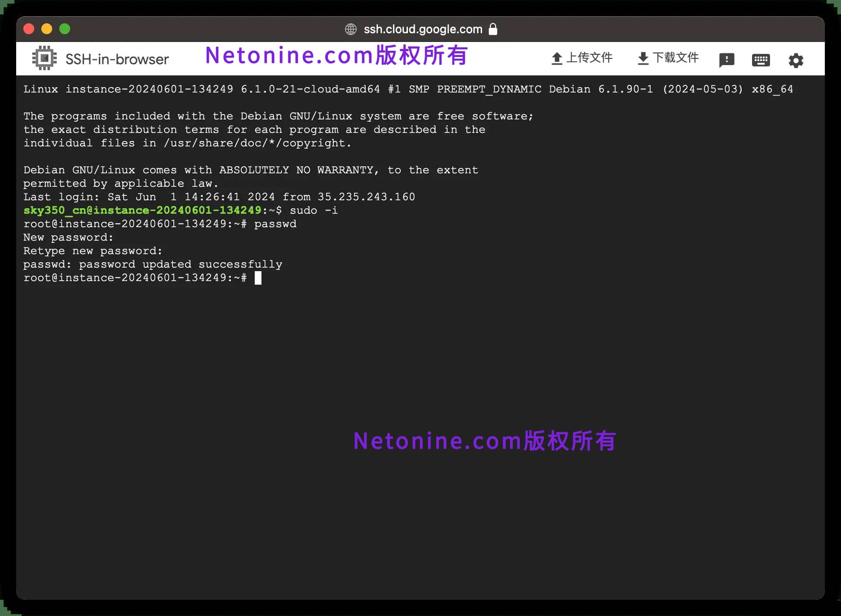Click "passwd: password updated successfully" line
This screenshot has height=616, width=841.
pyautogui.click(x=153, y=264)
